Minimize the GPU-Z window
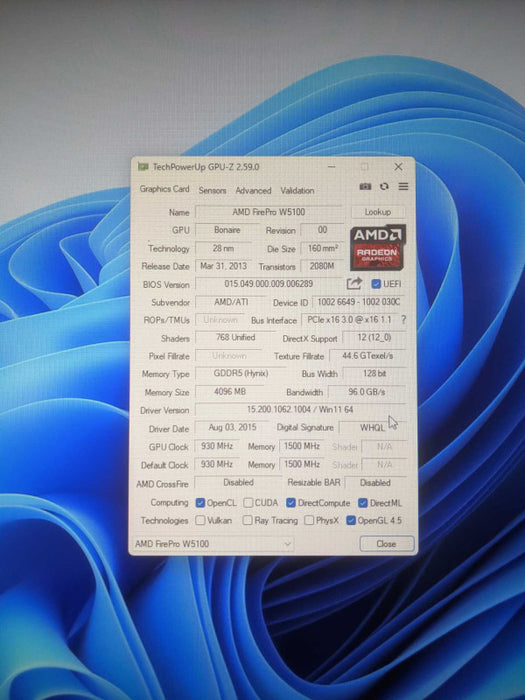 (332, 167)
